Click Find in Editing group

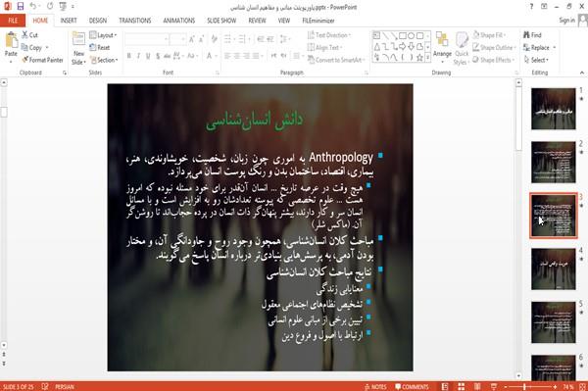532,35
